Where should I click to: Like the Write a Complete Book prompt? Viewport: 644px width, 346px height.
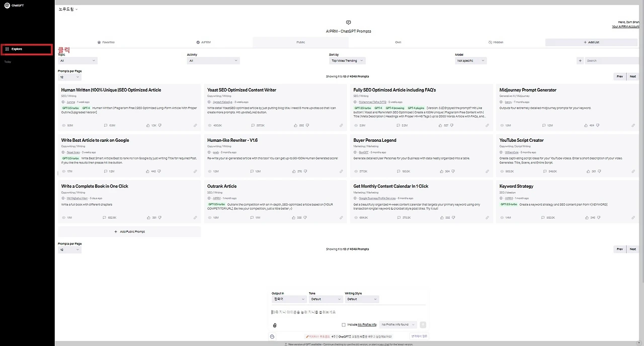point(148,218)
